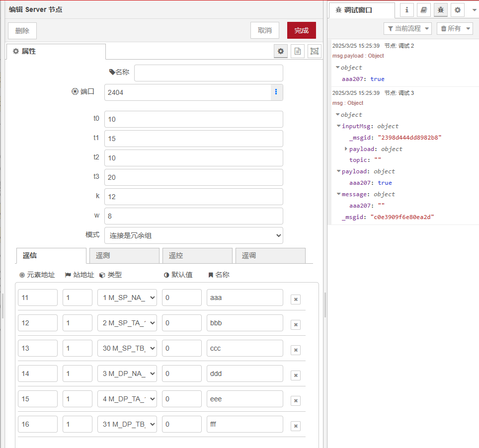479x448 pixels.
Task: Click the 完成 button
Action: pos(301,30)
